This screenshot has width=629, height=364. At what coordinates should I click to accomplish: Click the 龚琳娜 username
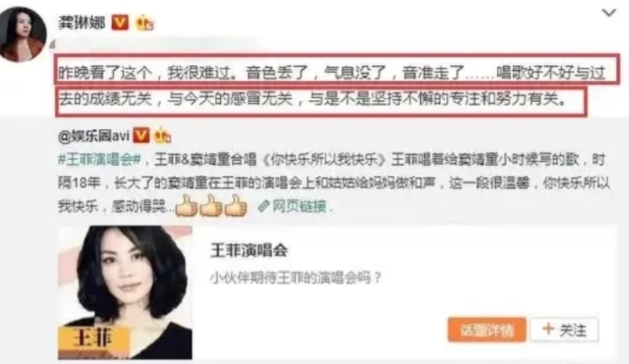[82, 22]
